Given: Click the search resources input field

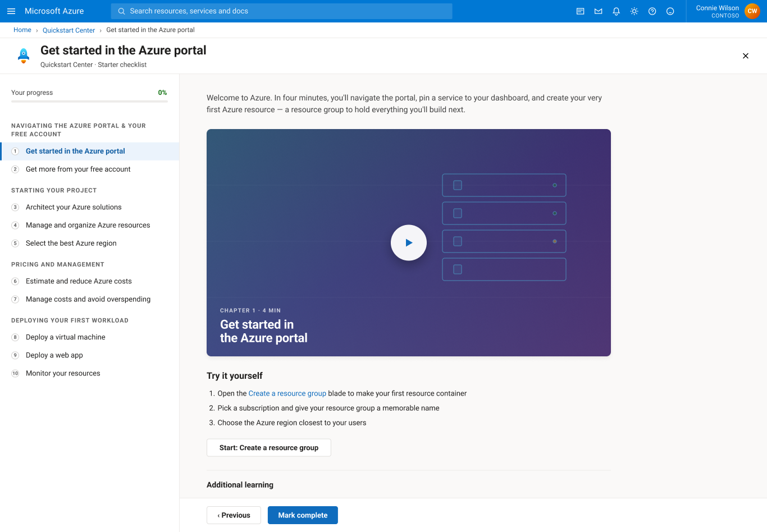Looking at the screenshot, I should tap(281, 11).
